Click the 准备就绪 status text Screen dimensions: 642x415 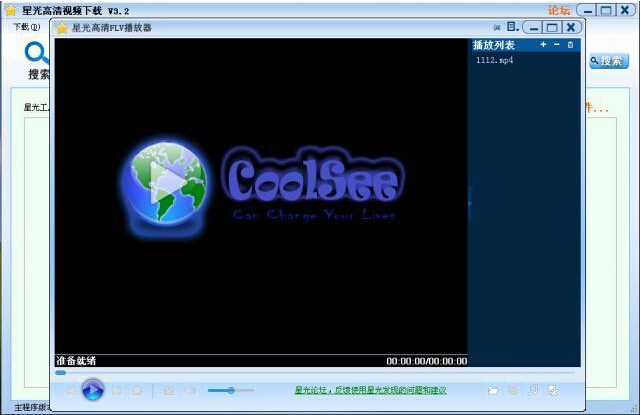76,361
